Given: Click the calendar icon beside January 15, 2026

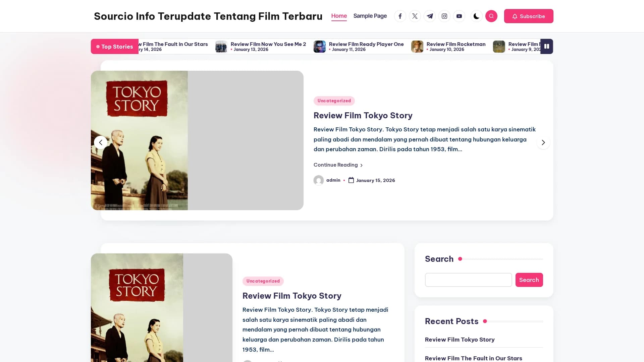Looking at the screenshot, I should (351, 180).
